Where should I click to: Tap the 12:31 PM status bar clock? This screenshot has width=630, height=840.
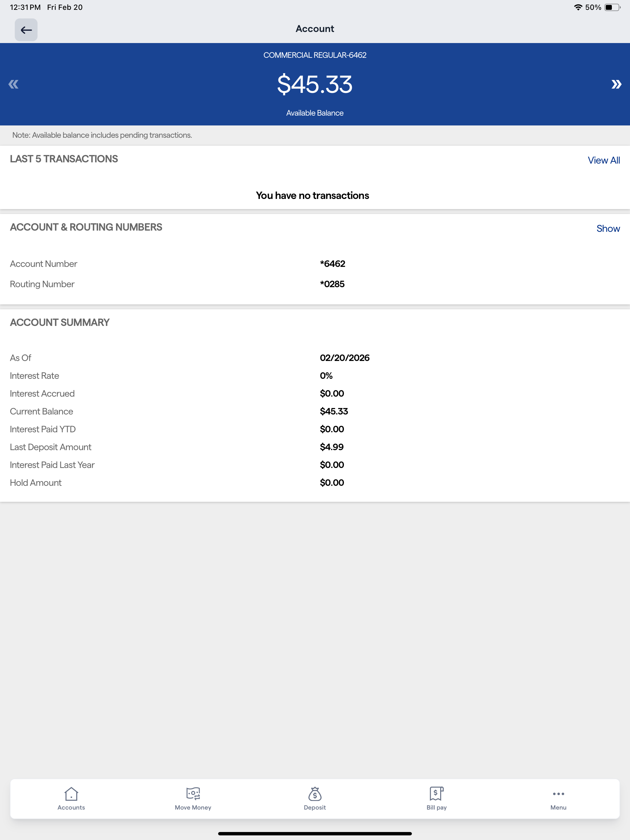pos(25,7)
